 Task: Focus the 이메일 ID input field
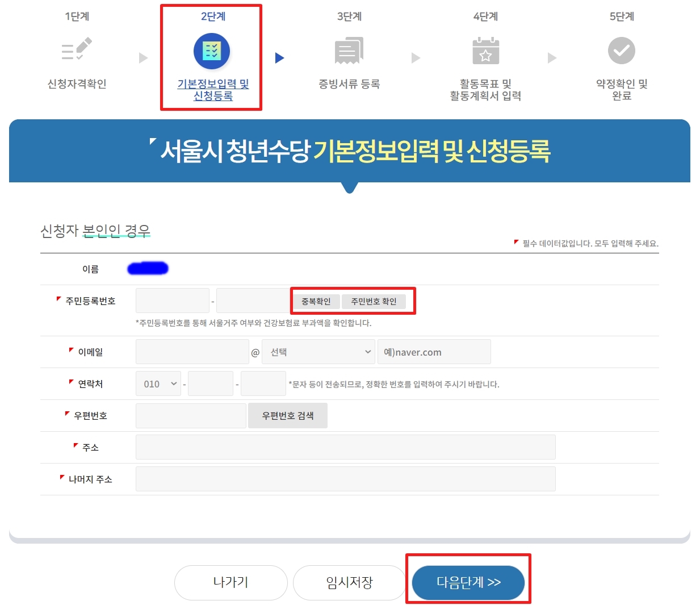coord(192,352)
